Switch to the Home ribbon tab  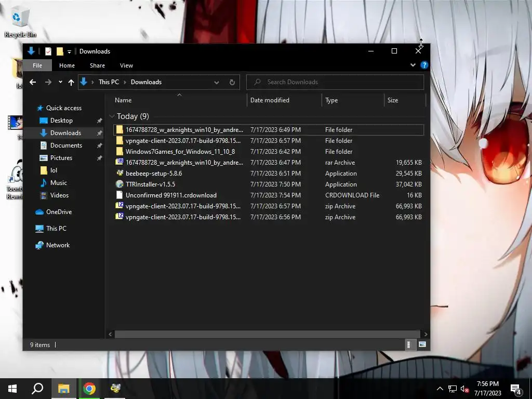[x=67, y=65]
